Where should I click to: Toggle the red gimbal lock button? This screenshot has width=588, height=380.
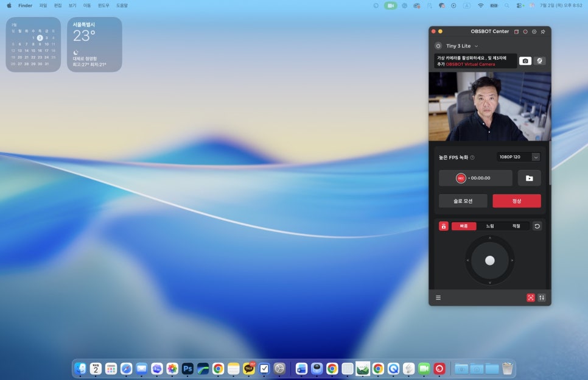pyautogui.click(x=444, y=226)
